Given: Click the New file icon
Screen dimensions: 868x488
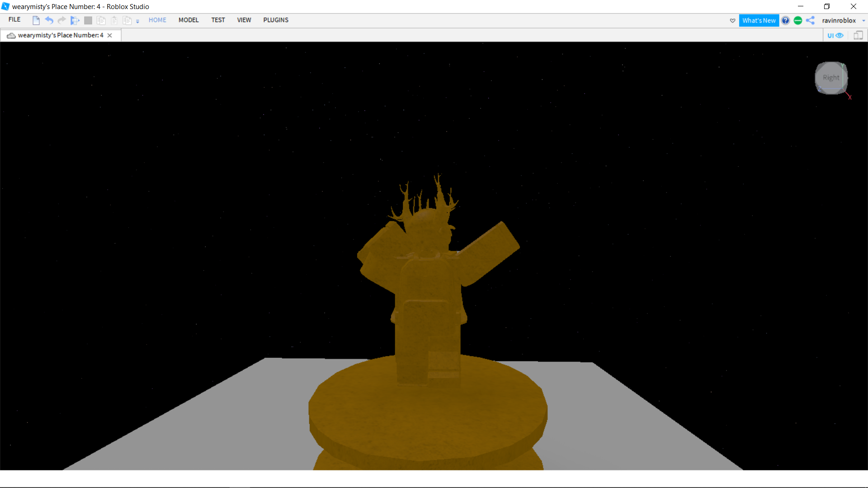Looking at the screenshot, I should 36,20.
